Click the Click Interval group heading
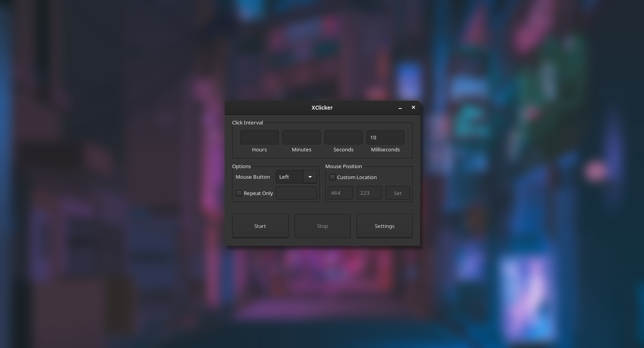Screen dimensions: 644x348 click(248, 123)
